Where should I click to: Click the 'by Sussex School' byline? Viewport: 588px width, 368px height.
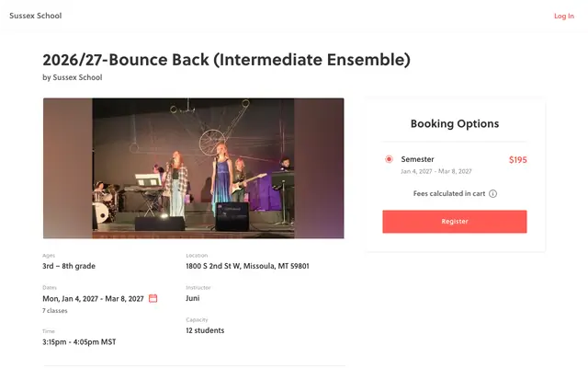pos(73,77)
